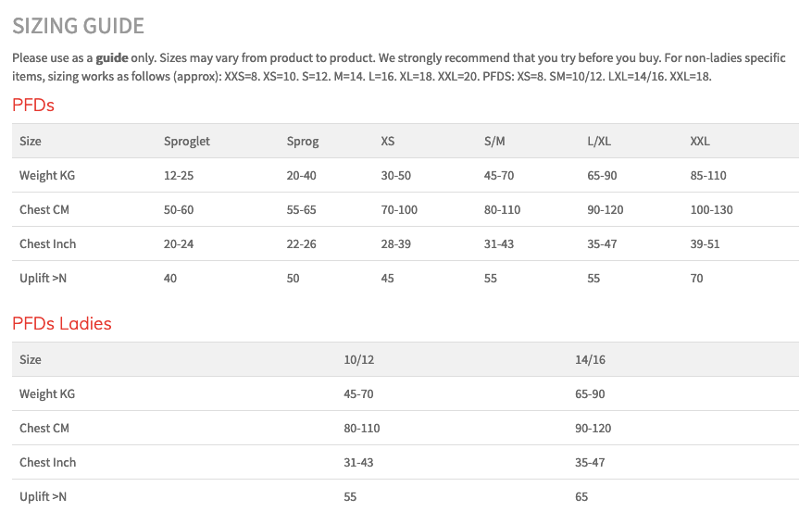Select the 10/12 ladies size header
Image resolution: width=812 pixels, height=524 pixels.
(x=358, y=359)
